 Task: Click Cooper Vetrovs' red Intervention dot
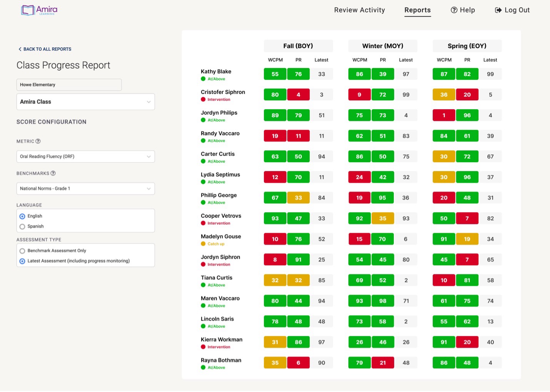click(203, 223)
